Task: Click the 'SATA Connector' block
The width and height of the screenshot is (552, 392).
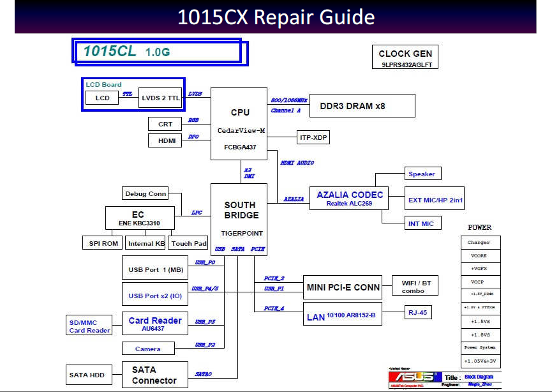Action: pyautogui.click(x=155, y=375)
